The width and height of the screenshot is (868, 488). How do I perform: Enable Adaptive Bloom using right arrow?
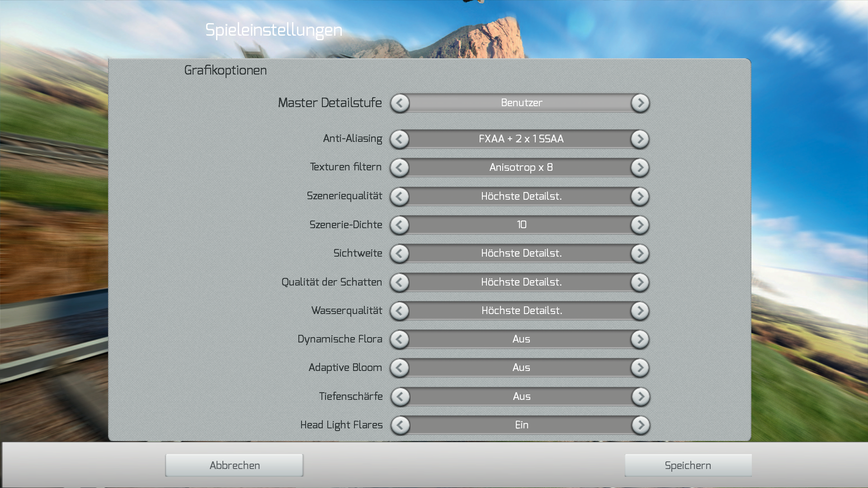click(640, 368)
